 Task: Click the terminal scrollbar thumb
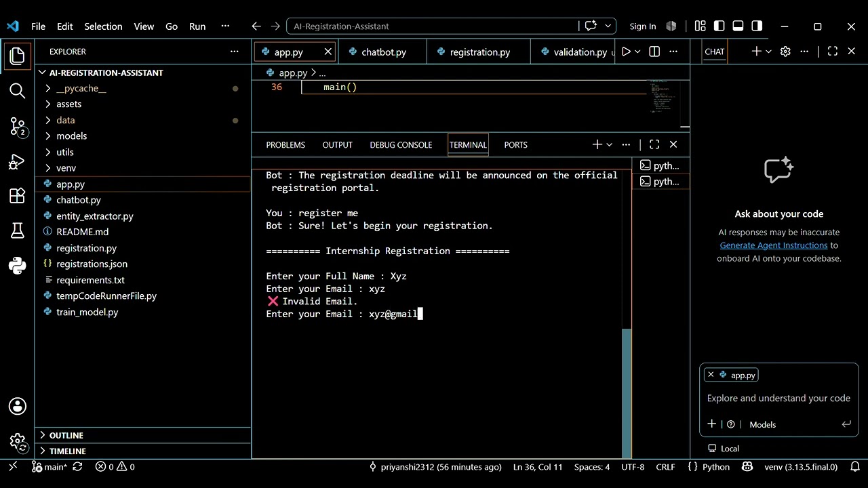(627, 393)
